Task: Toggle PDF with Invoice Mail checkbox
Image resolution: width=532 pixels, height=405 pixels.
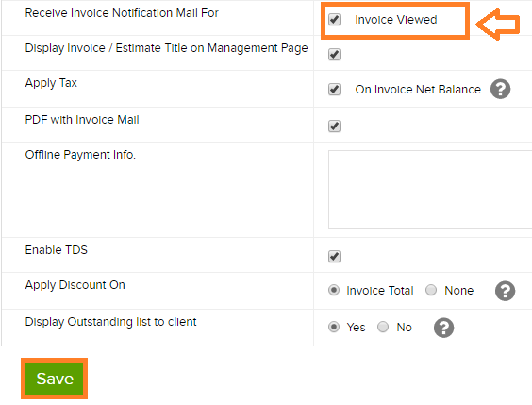Action: coord(334,127)
